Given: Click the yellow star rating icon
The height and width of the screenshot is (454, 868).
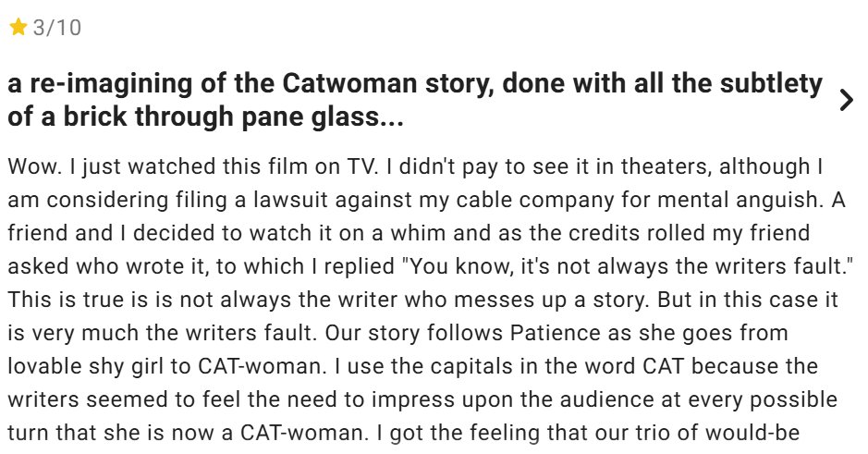Looking at the screenshot, I should click(x=18, y=29).
